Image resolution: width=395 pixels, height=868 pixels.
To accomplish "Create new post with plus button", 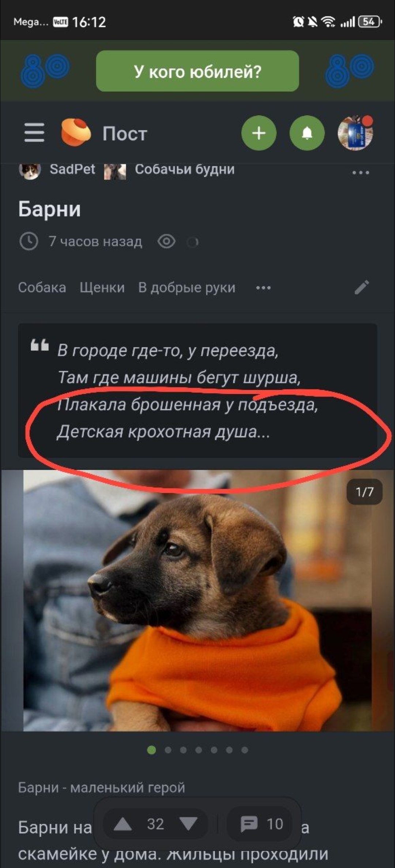I will pyautogui.click(x=259, y=133).
